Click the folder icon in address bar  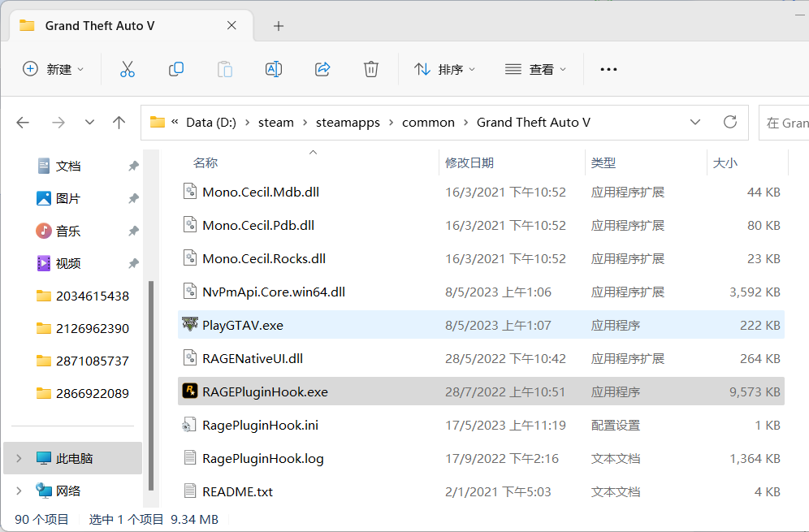click(x=158, y=123)
